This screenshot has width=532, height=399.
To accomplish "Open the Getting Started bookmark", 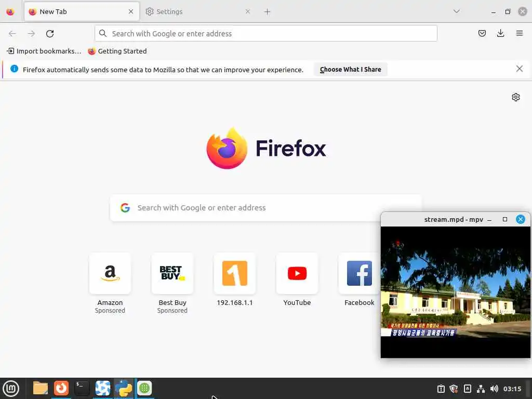I will tap(117, 51).
